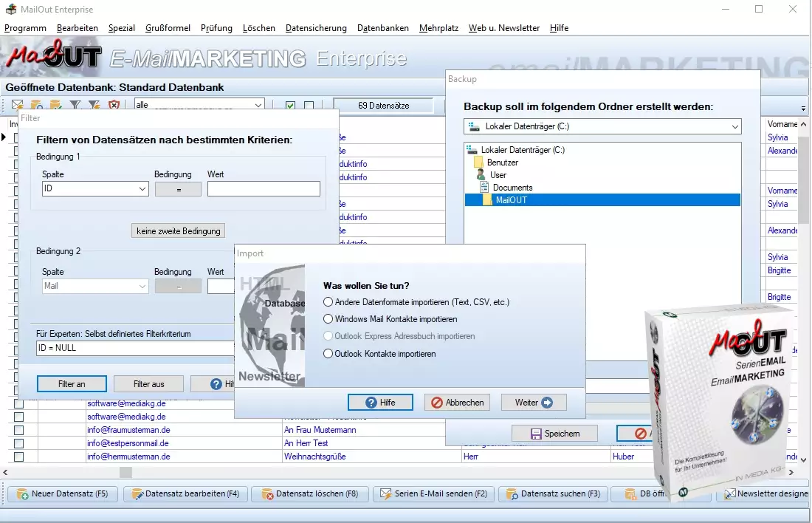
Task: Check the info@testpersonmail.de row checkbox
Action: click(19, 443)
